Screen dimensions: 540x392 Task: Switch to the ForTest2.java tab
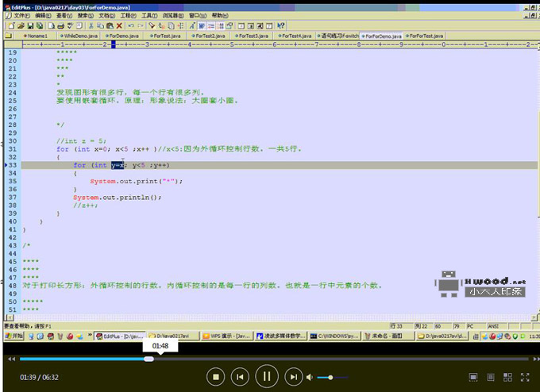click(x=208, y=36)
